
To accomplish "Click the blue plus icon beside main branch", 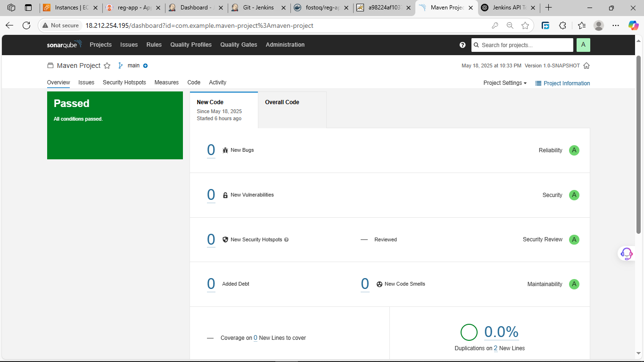I will (145, 66).
